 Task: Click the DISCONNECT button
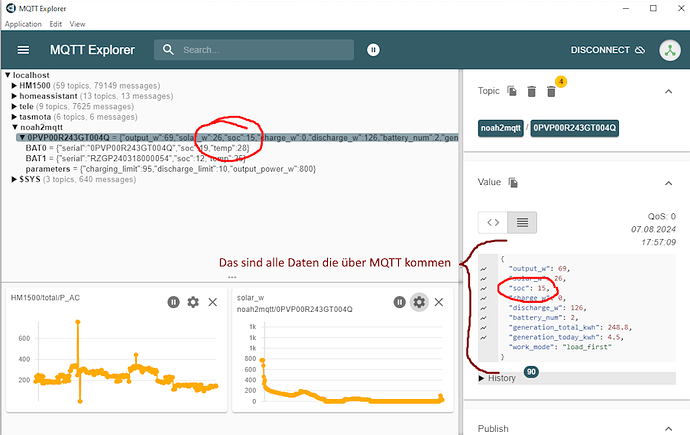click(608, 50)
